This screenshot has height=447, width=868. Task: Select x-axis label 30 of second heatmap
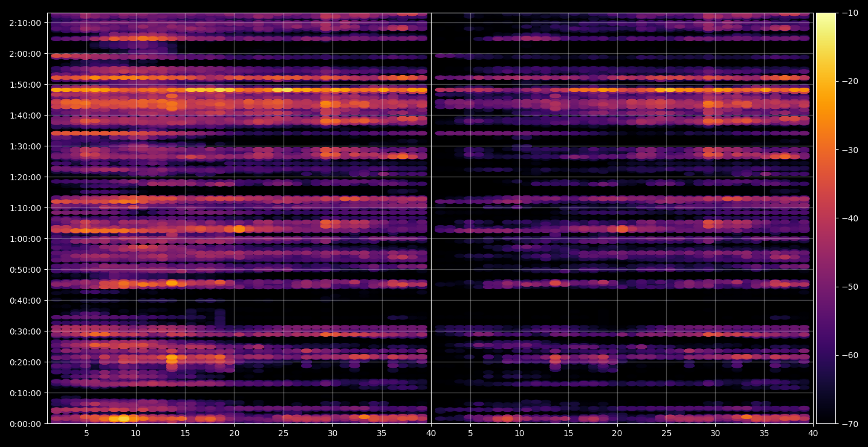pos(715,433)
